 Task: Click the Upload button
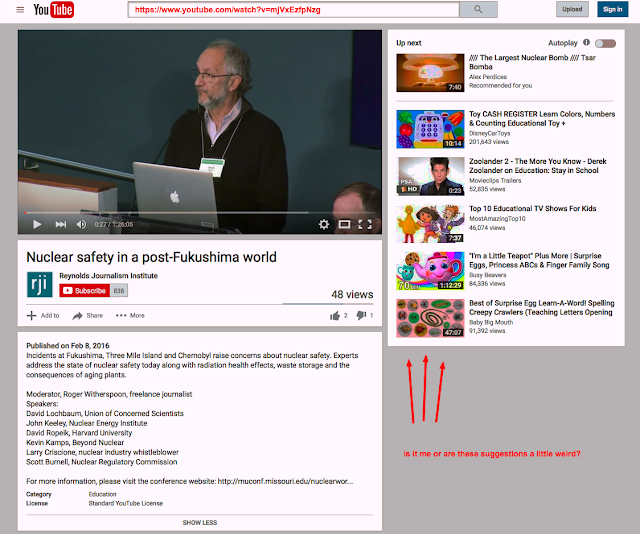pyautogui.click(x=572, y=9)
